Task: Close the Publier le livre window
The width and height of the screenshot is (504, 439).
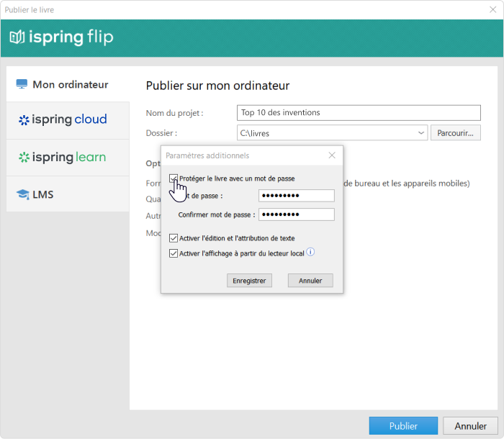Action: [492, 9]
